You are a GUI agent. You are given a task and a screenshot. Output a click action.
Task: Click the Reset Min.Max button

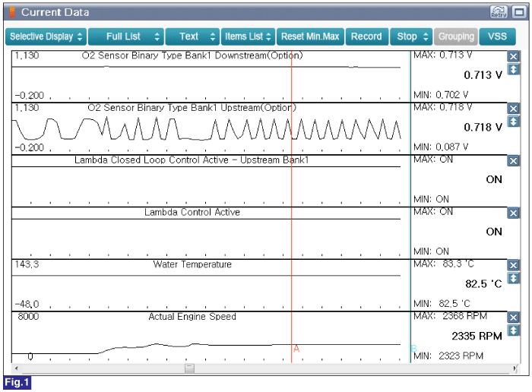coord(310,36)
